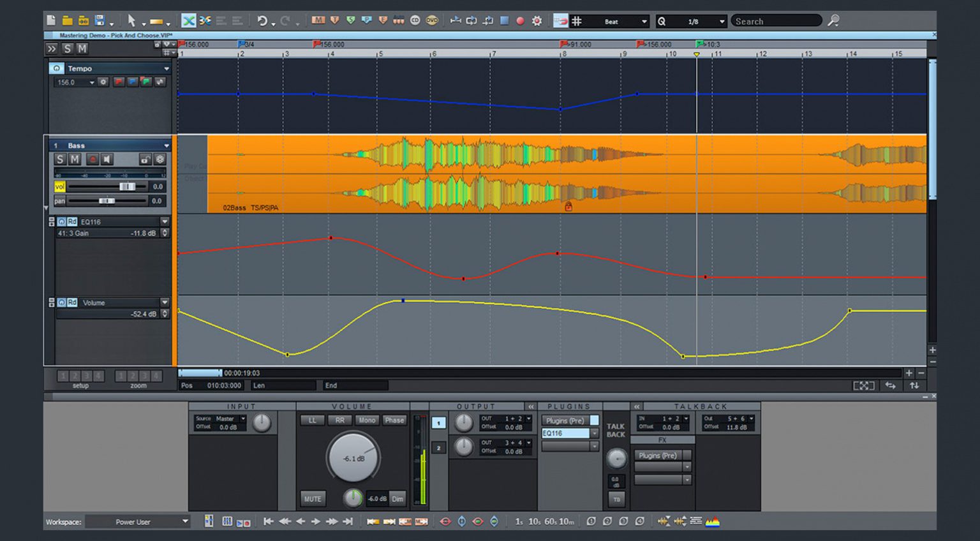Mute the Bass track

pyautogui.click(x=75, y=159)
